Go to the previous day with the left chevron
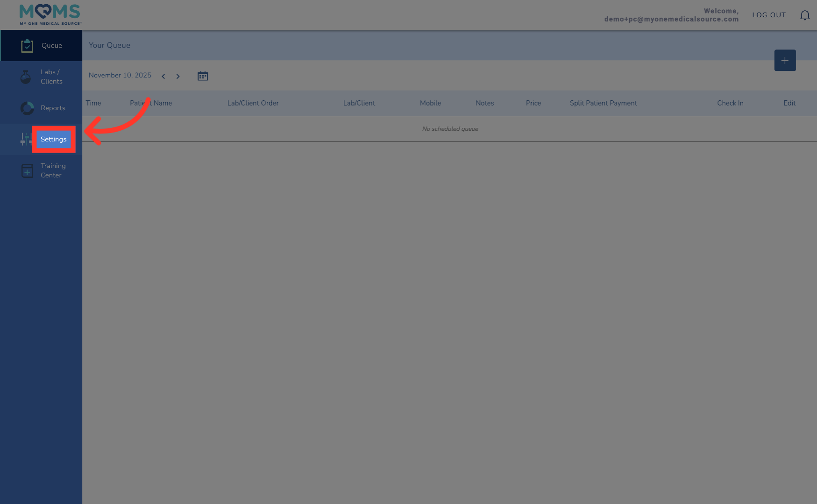 (163, 76)
